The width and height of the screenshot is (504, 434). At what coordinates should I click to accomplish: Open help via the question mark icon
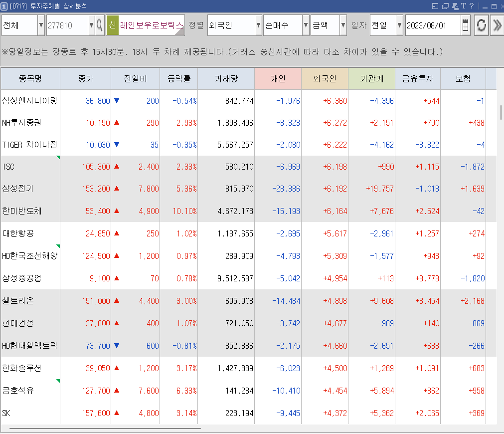[x=472, y=6]
